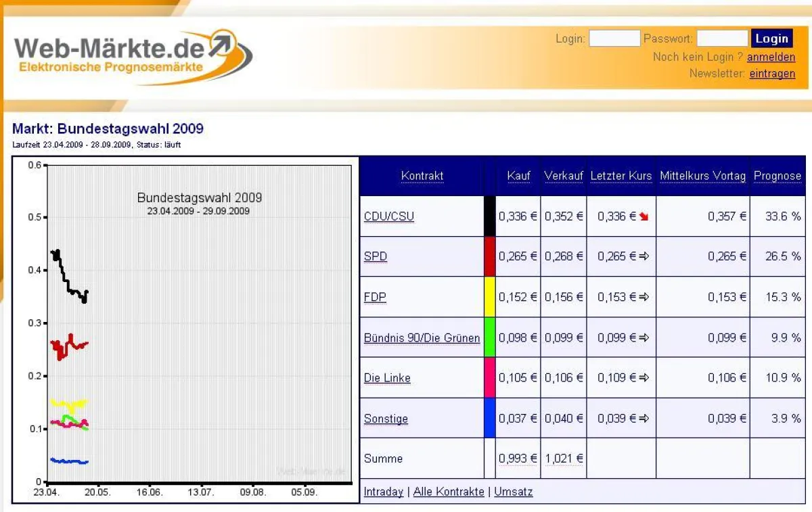Open the Die Linke contract page

point(386,378)
